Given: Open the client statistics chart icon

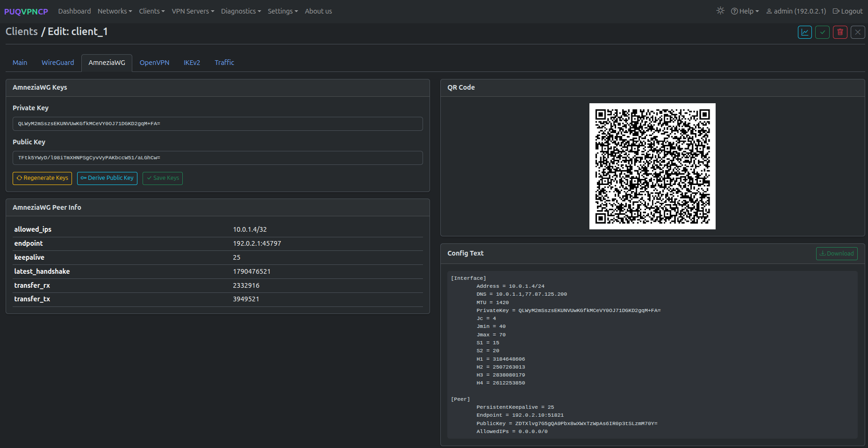Looking at the screenshot, I should (x=805, y=32).
